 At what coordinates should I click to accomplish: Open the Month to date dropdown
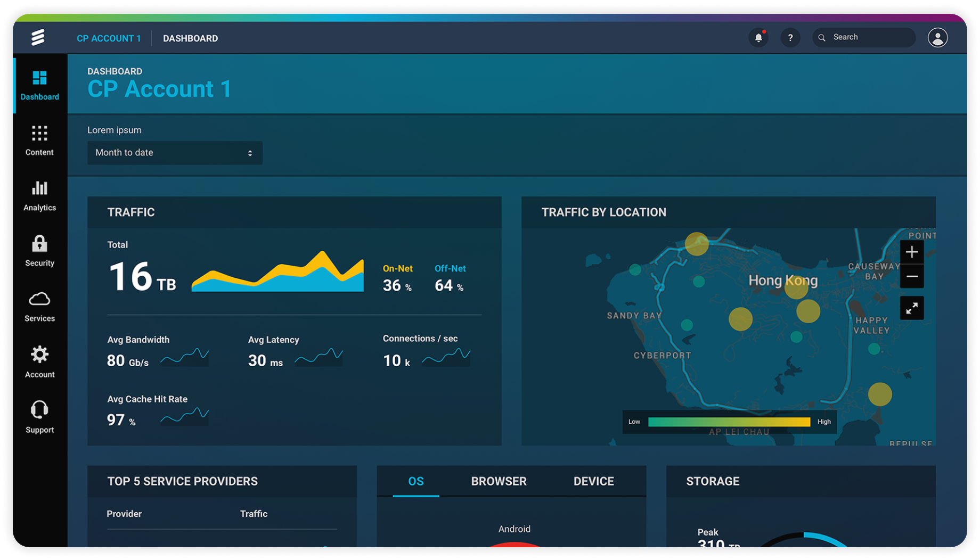click(x=175, y=153)
